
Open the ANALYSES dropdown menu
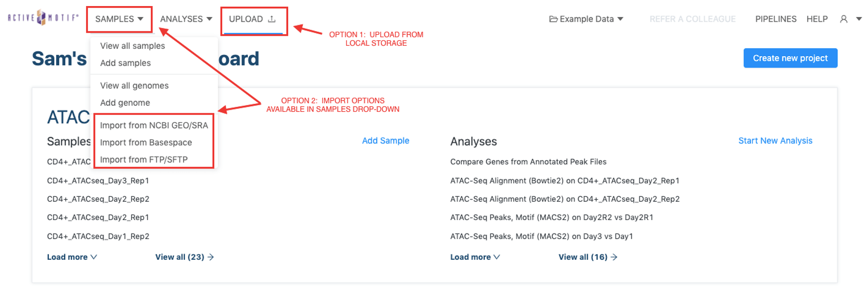pos(186,19)
